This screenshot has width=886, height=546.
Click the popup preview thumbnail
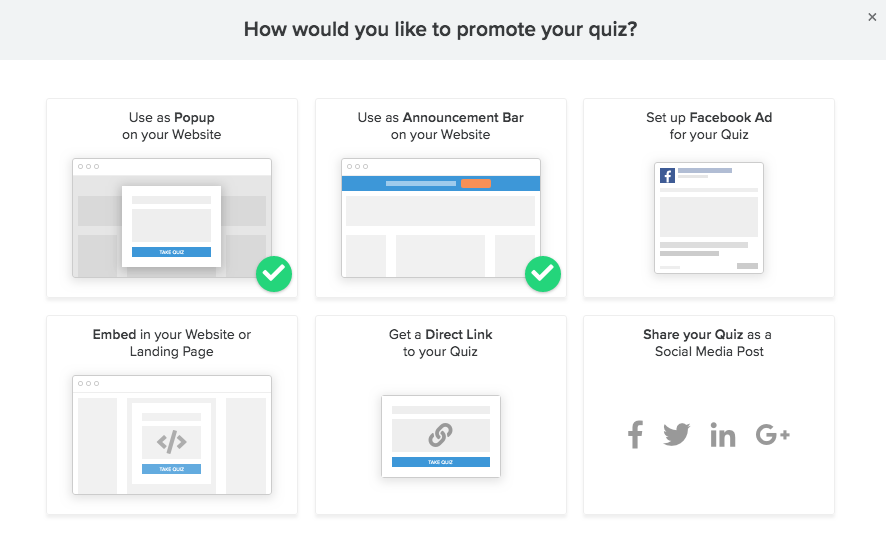click(x=172, y=217)
